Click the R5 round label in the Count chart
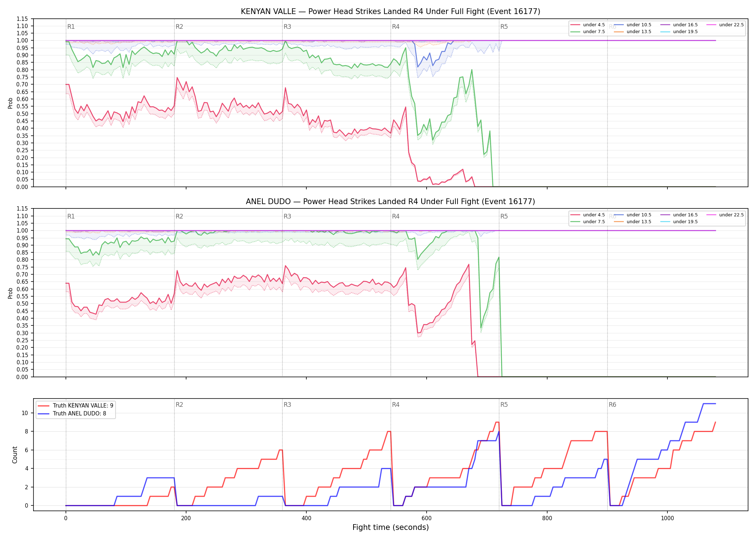Viewport: 756px width, 540px height. pyautogui.click(x=504, y=405)
